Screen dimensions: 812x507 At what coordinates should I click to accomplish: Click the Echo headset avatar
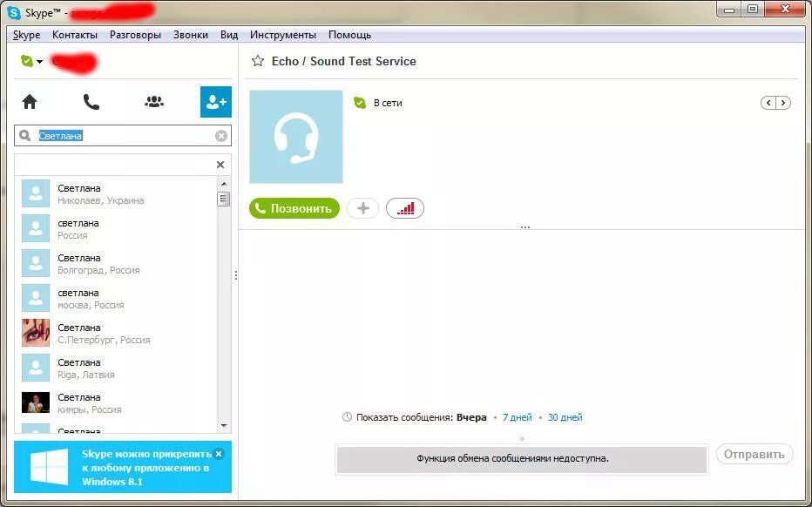(x=296, y=137)
